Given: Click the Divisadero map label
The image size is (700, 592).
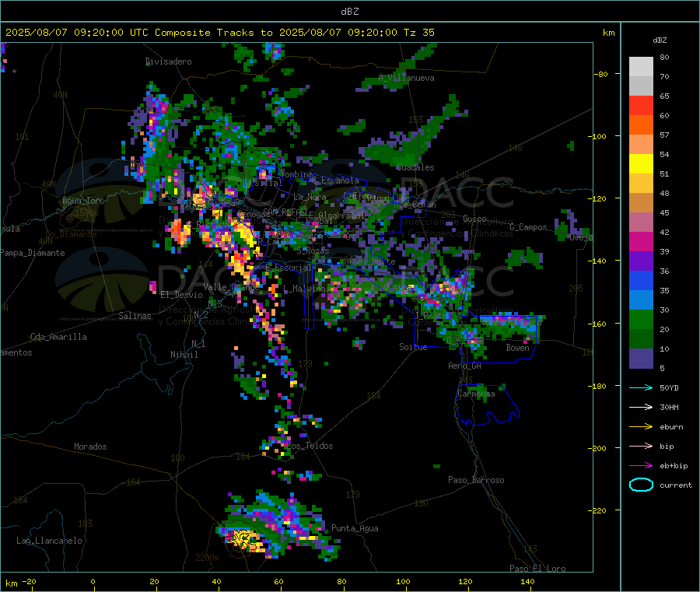Looking at the screenshot, I should pyautogui.click(x=168, y=61).
